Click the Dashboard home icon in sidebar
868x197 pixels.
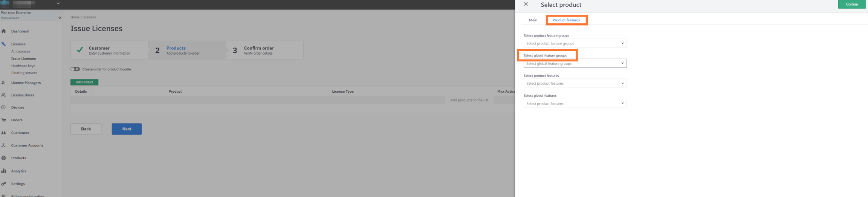coord(4,31)
